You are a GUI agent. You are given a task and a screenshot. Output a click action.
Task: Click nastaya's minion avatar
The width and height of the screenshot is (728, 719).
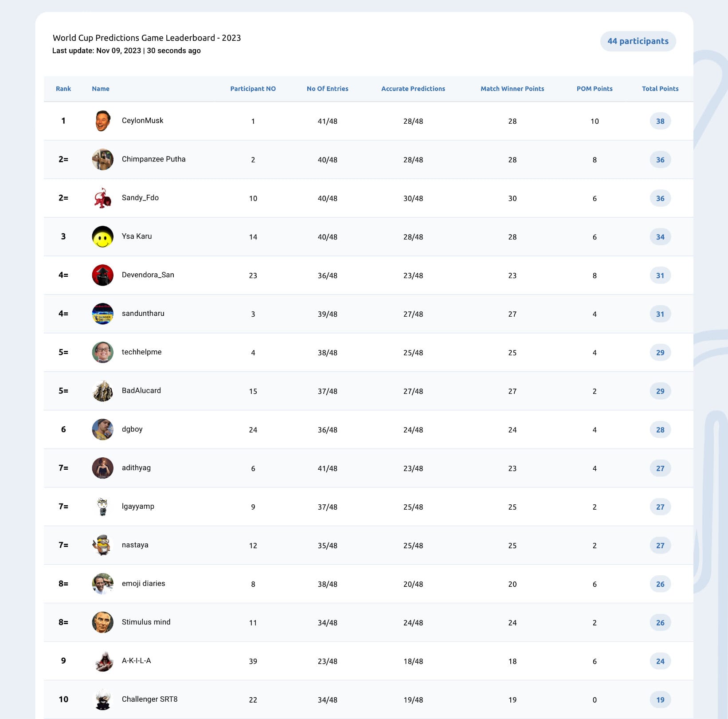[102, 545]
